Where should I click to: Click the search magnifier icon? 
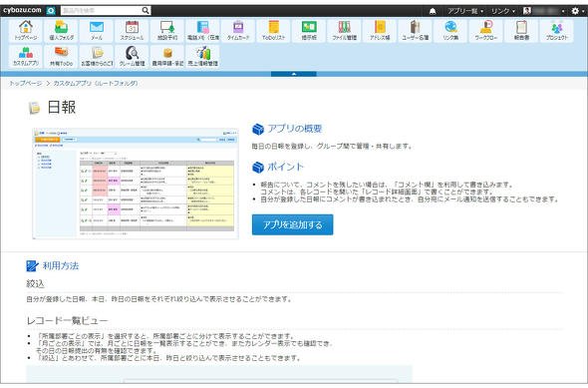pyautogui.click(x=146, y=11)
